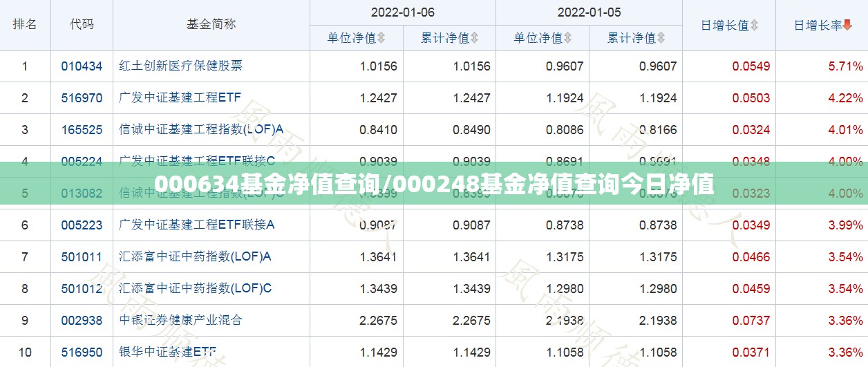The image size is (868, 367).
Task: Sort by 2022-01-05 单位净值 arrow icon
Action: pos(567,38)
